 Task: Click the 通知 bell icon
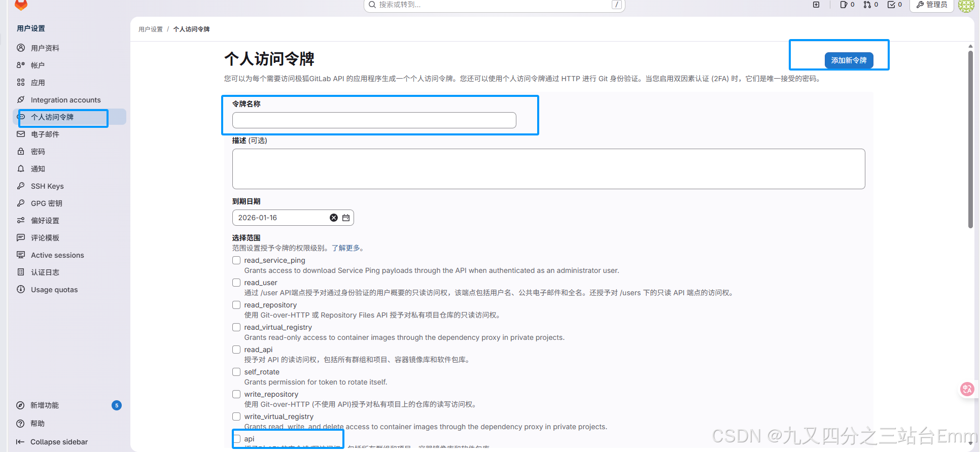pyautogui.click(x=21, y=168)
